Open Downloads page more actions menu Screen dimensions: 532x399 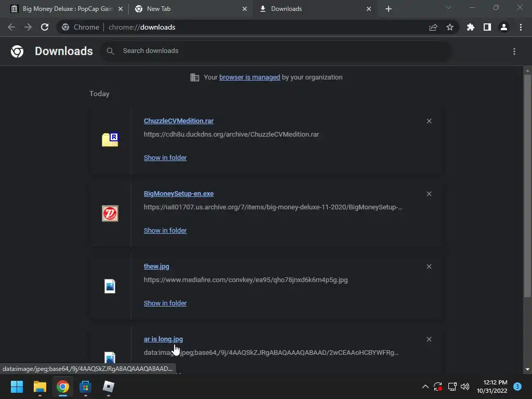point(514,51)
